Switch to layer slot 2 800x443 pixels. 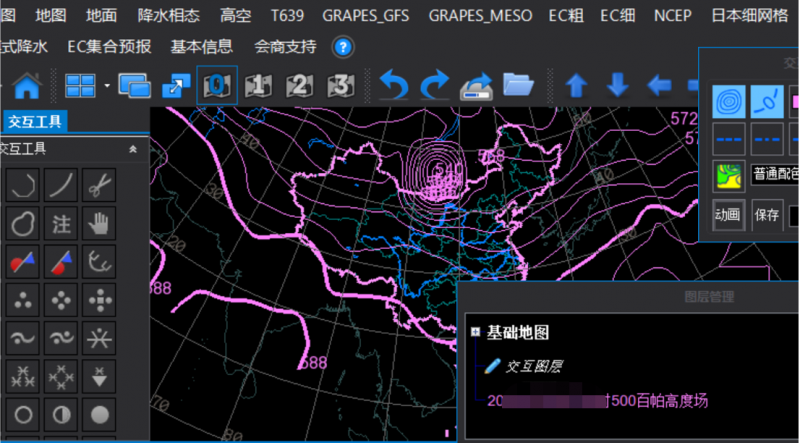coord(299,85)
